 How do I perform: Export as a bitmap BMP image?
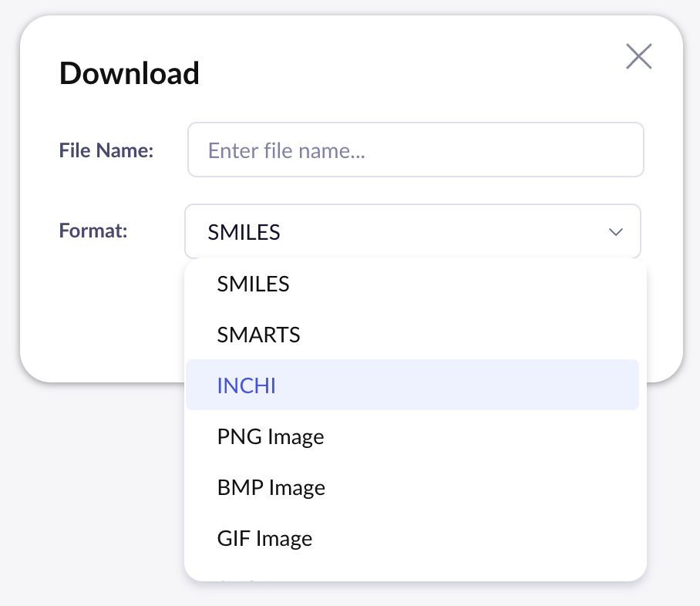pos(271,488)
